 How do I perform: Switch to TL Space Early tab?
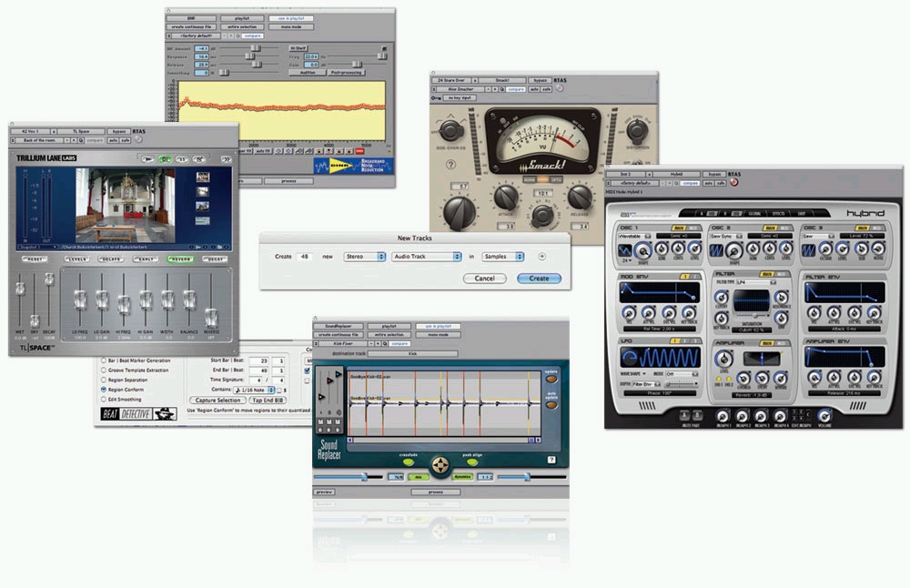[145, 259]
